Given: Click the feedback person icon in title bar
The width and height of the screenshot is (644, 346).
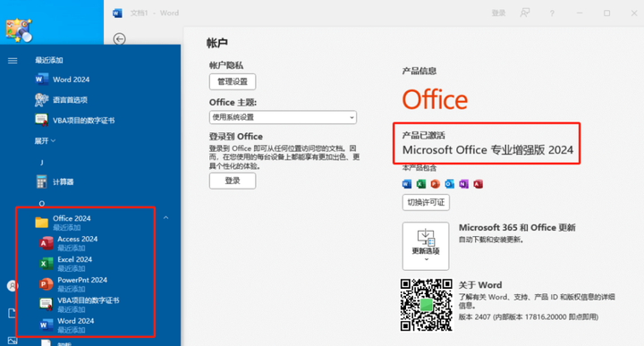Looking at the screenshot, I should point(525,13).
